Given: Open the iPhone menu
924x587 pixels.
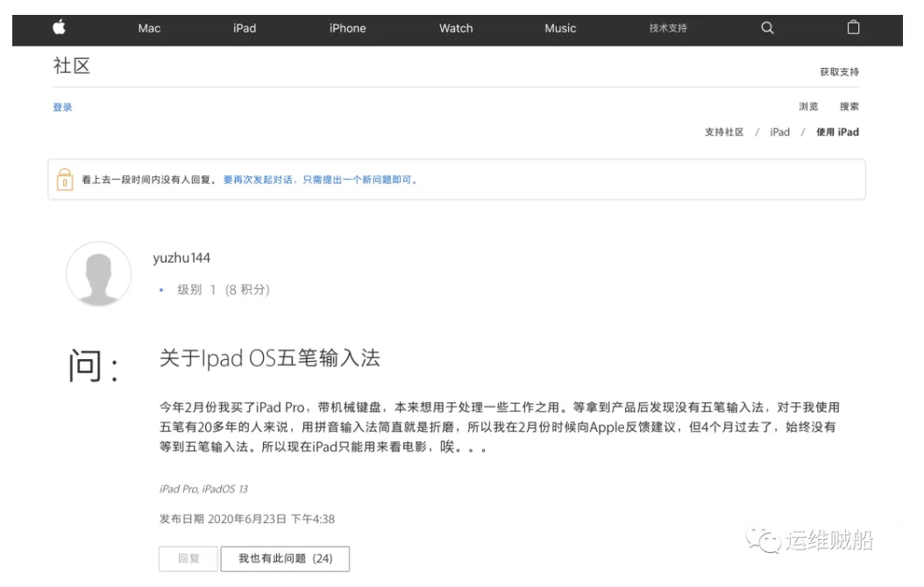Looking at the screenshot, I should click(x=348, y=28).
